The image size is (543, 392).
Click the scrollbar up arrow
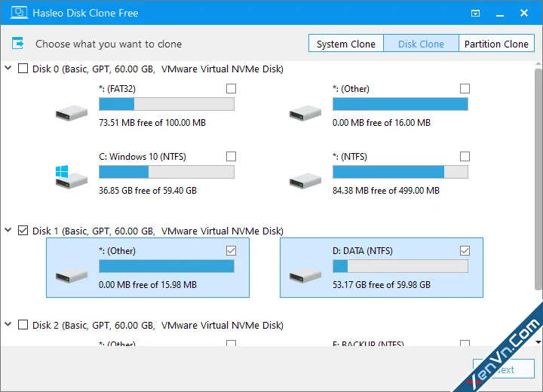click(x=538, y=64)
